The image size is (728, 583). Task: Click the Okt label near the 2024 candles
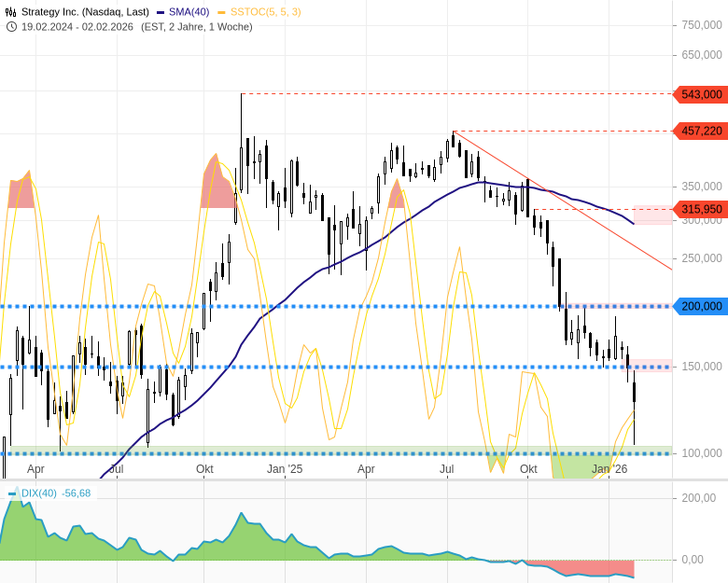[x=204, y=469]
